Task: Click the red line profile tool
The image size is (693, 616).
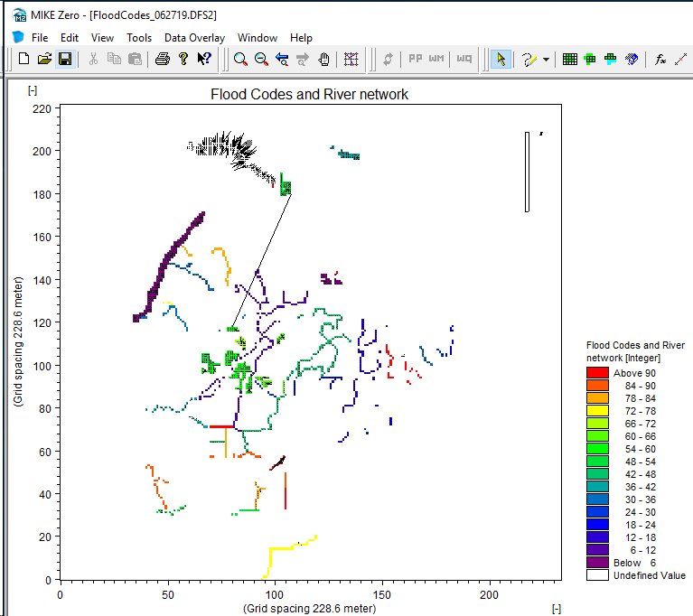Action: click(681, 59)
